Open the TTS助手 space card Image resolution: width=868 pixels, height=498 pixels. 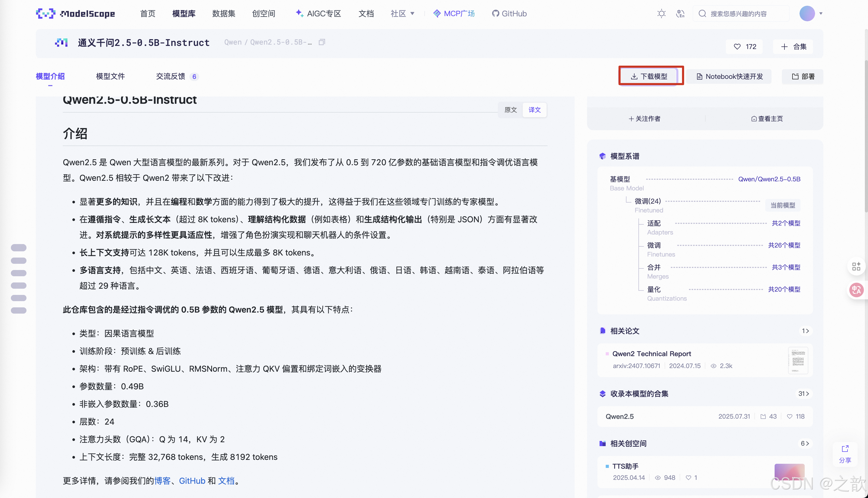point(705,472)
